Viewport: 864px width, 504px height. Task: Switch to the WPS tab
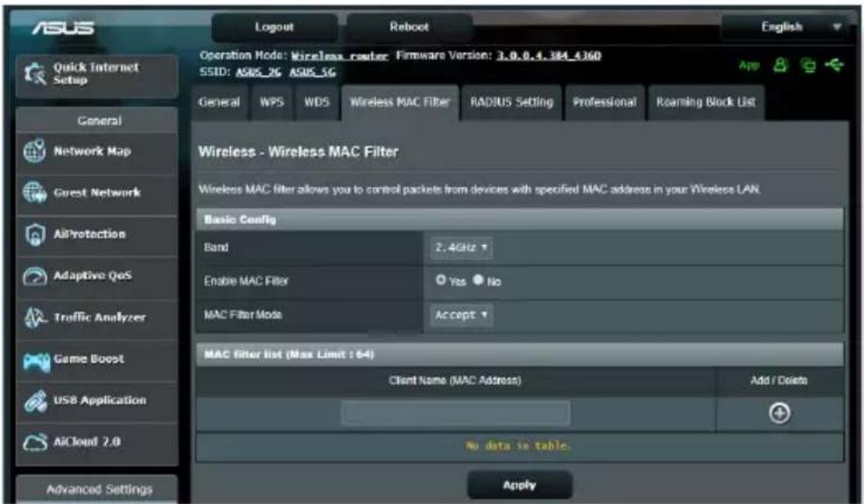coord(271,102)
